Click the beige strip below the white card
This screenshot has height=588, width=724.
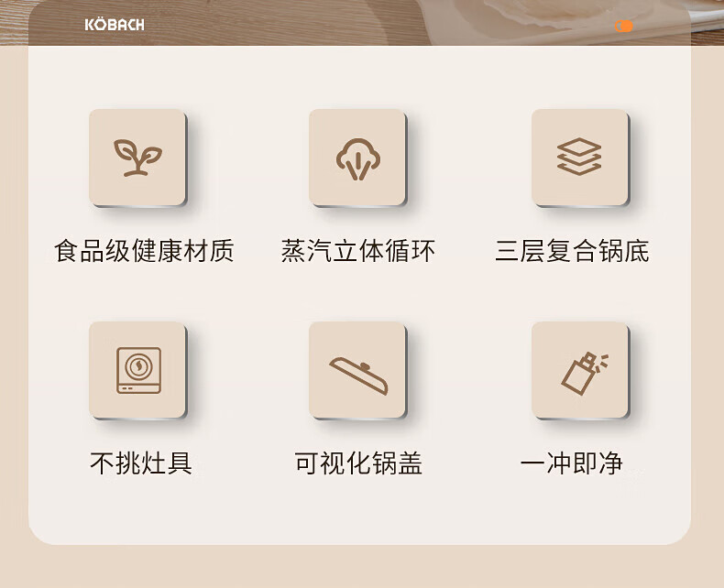362,567
